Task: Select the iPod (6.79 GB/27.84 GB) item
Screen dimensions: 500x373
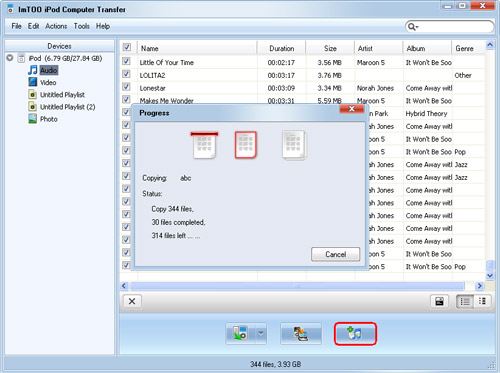Action: coord(65,58)
